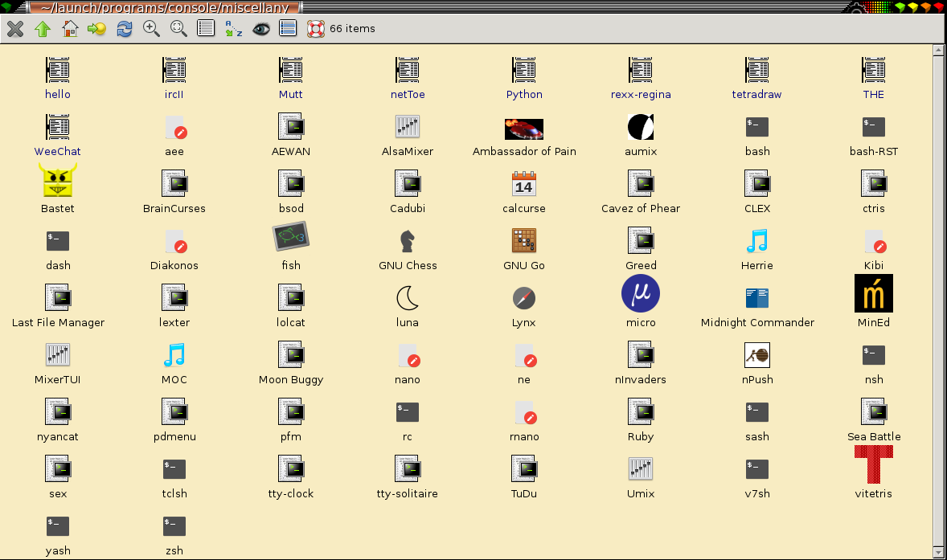Select the fish chalkboard icon
Viewport: 947px width, 560px height.
[x=291, y=236]
